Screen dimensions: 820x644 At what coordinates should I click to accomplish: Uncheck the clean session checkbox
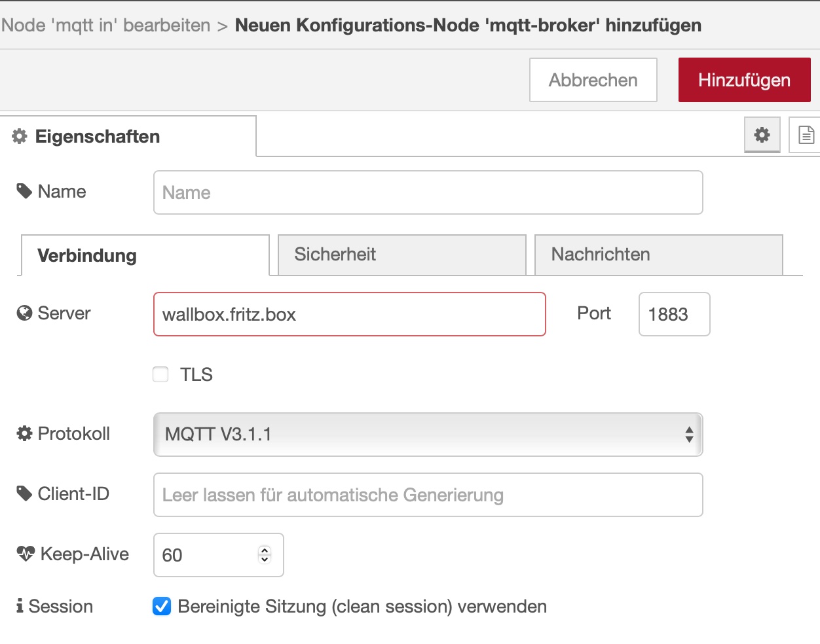(162, 607)
